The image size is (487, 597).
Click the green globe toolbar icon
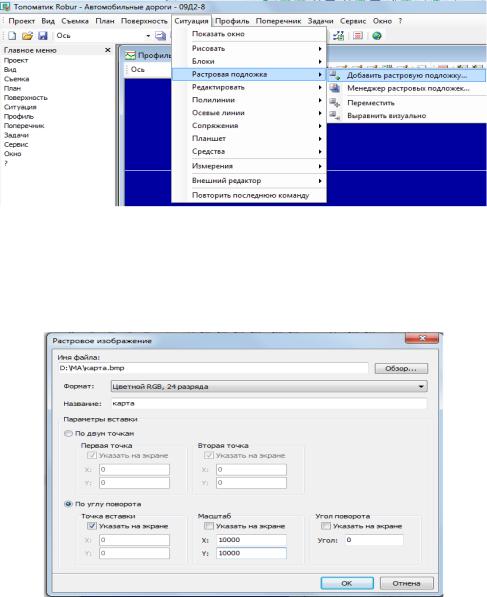click(x=377, y=36)
